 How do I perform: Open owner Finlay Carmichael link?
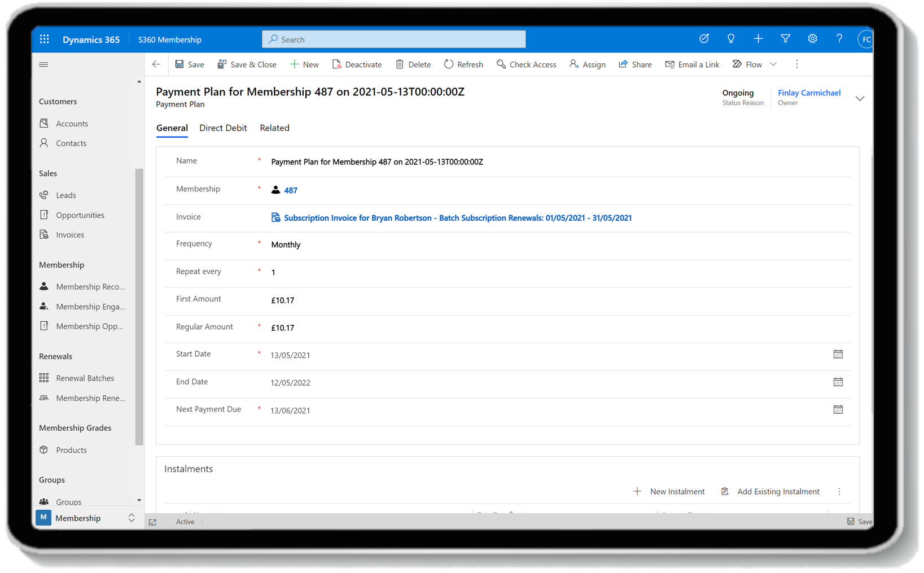coord(809,93)
